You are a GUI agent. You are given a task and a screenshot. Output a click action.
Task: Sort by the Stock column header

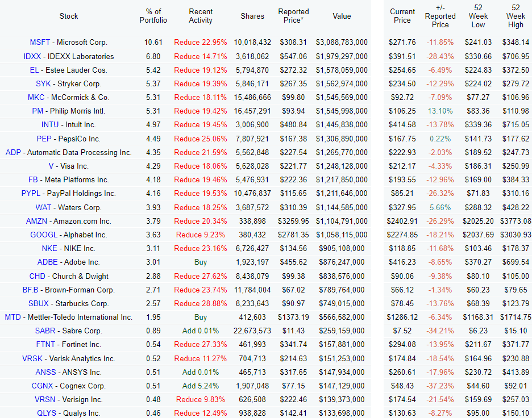[69, 16]
